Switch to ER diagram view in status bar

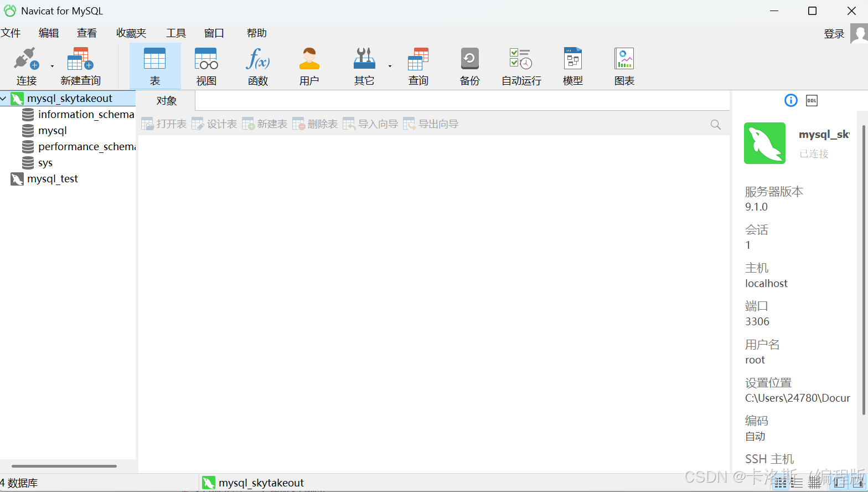pos(815,483)
